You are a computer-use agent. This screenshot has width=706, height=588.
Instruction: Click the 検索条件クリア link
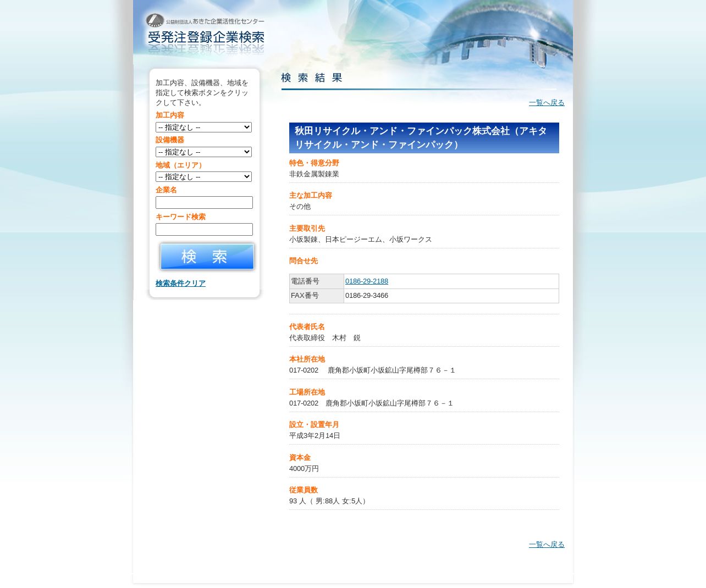(x=180, y=284)
